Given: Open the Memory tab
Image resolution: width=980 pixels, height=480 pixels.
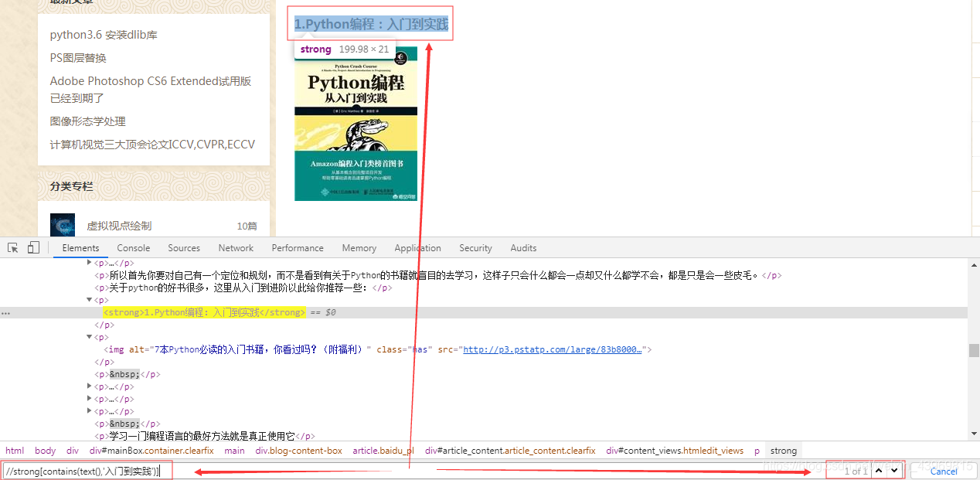Looking at the screenshot, I should pyautogui.click(x=359, y=248).
